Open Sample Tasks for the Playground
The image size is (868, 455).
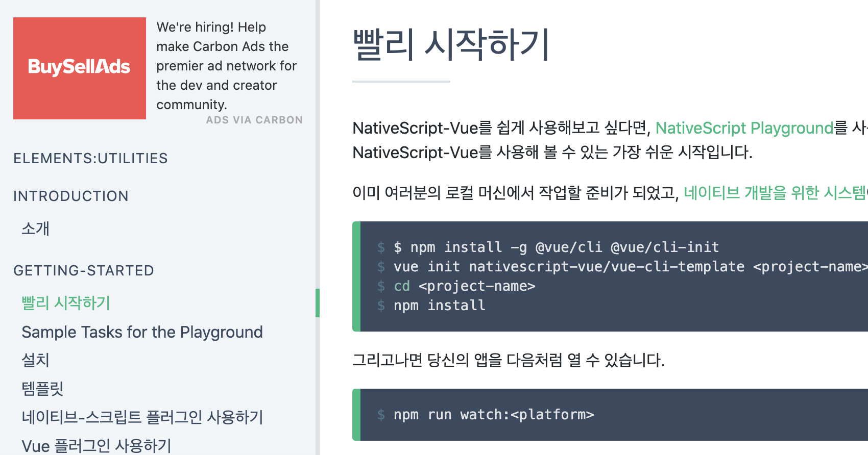(x=142, y=332)
